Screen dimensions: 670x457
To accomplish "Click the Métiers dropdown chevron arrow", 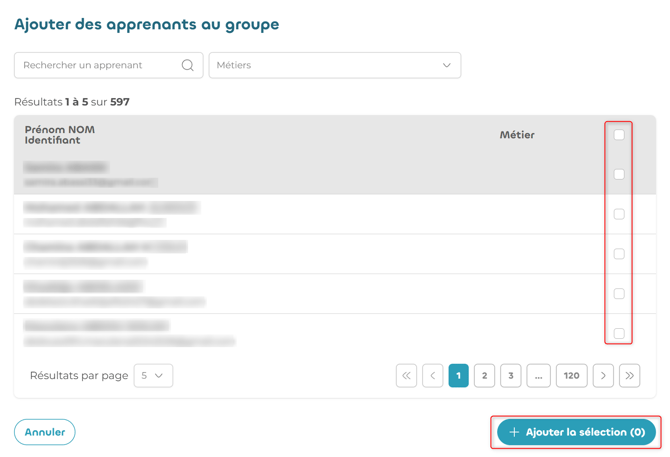I will (447, 65).
